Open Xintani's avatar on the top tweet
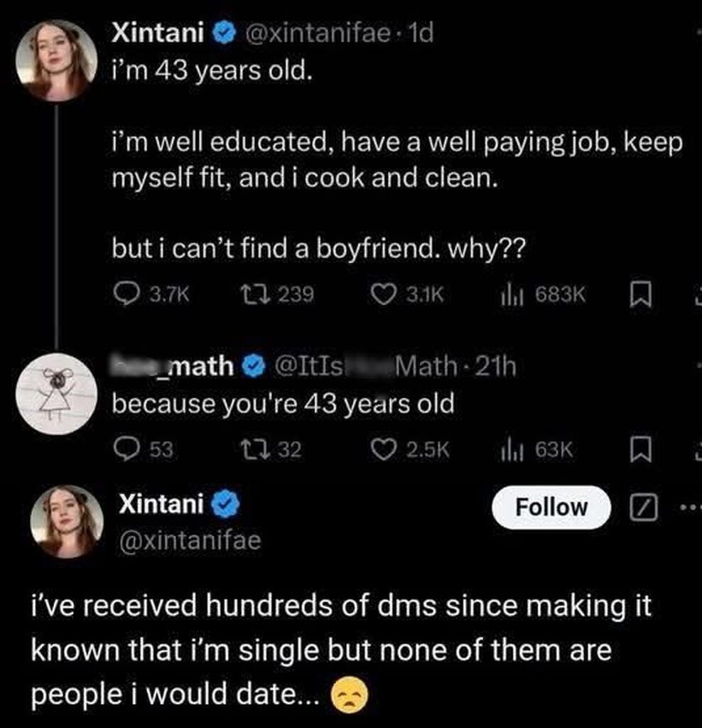 [x=56, y=60]
